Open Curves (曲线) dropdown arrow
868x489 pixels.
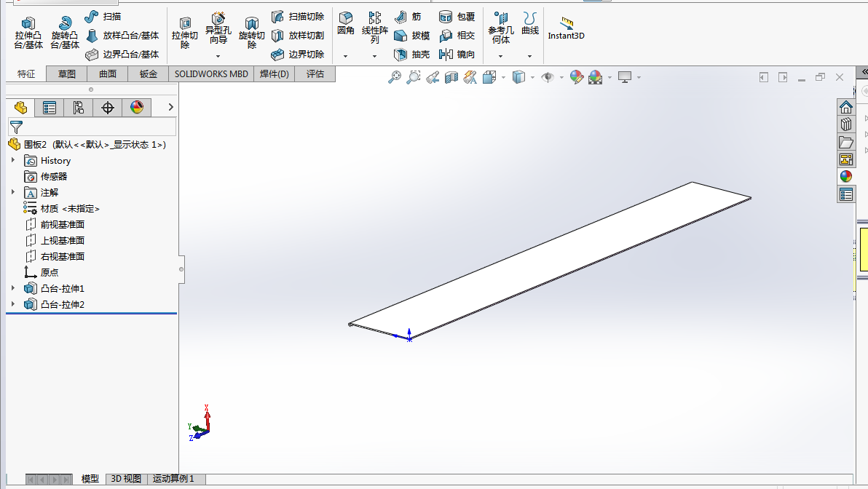tap(530, 56)
